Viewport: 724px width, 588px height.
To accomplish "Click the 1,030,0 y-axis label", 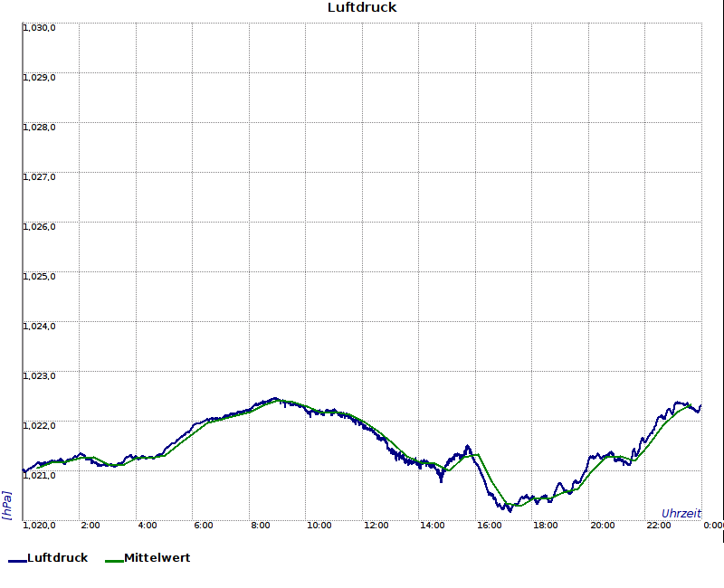I will click(39, 28).
